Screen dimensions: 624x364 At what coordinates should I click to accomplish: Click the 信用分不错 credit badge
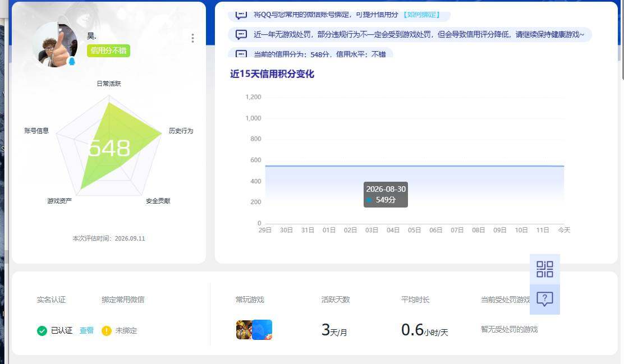coord(108,50)
